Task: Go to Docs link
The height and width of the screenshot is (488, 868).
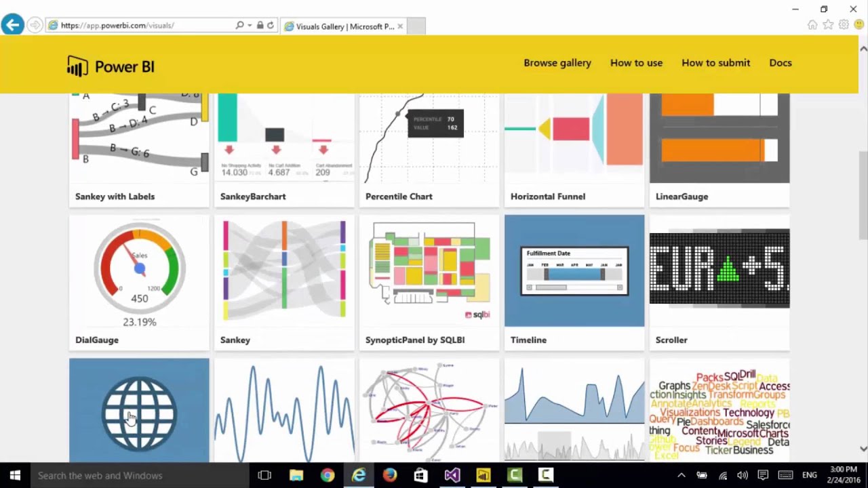Action: [780, 63]
